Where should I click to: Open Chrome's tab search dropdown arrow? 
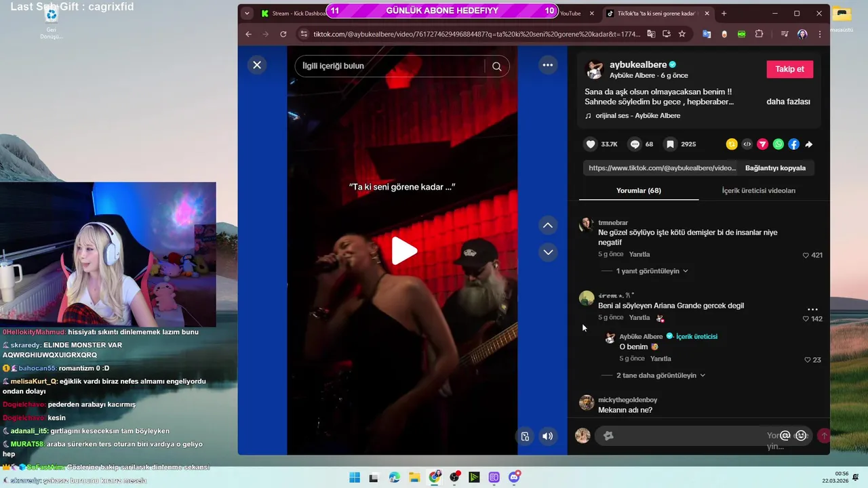(x=247, y=14)
